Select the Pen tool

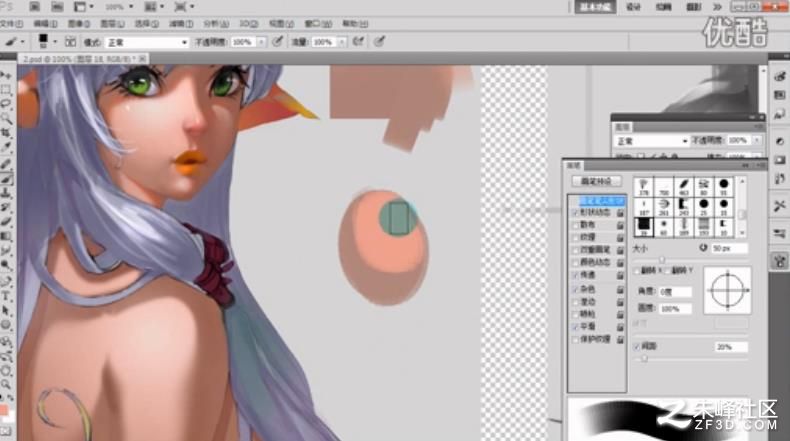6,282
